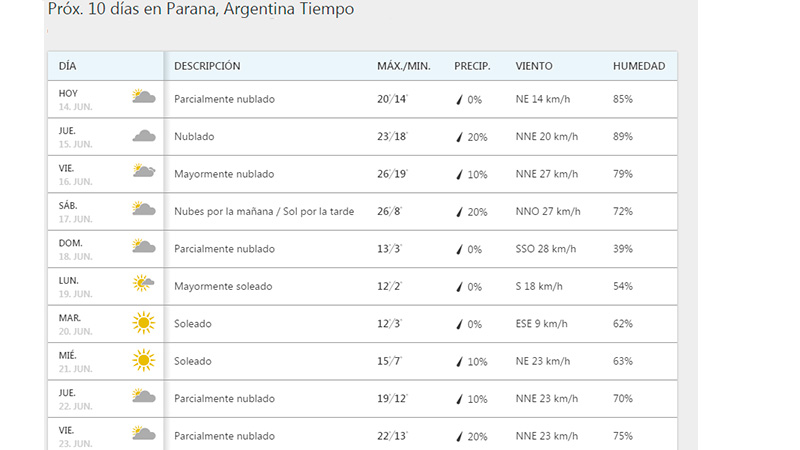Click the raindrop icon in the HOY row
Image resolution: width=800 pixels, height=450 pixels.
(459, 100)
